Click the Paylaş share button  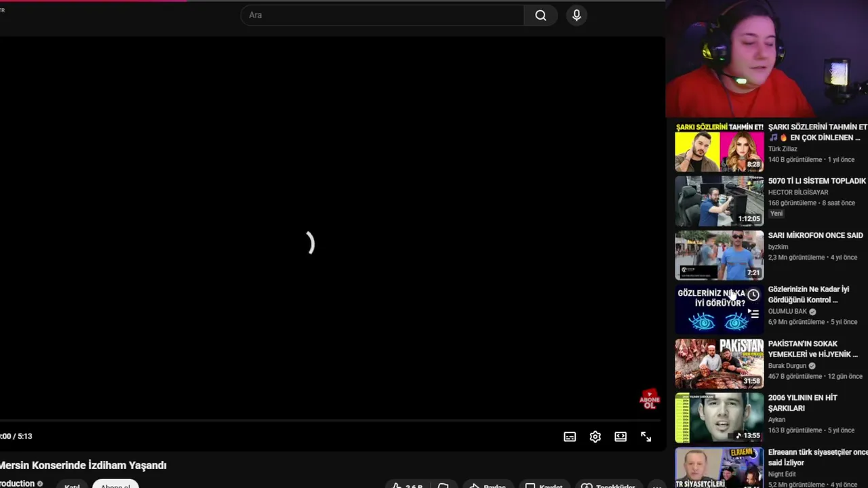point(488,485)
